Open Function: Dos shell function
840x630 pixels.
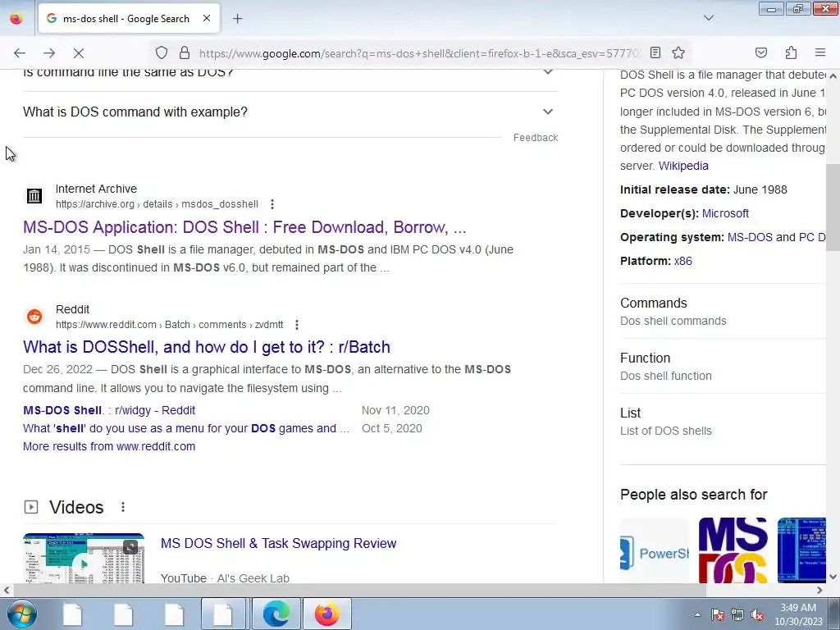click(724, 367)
